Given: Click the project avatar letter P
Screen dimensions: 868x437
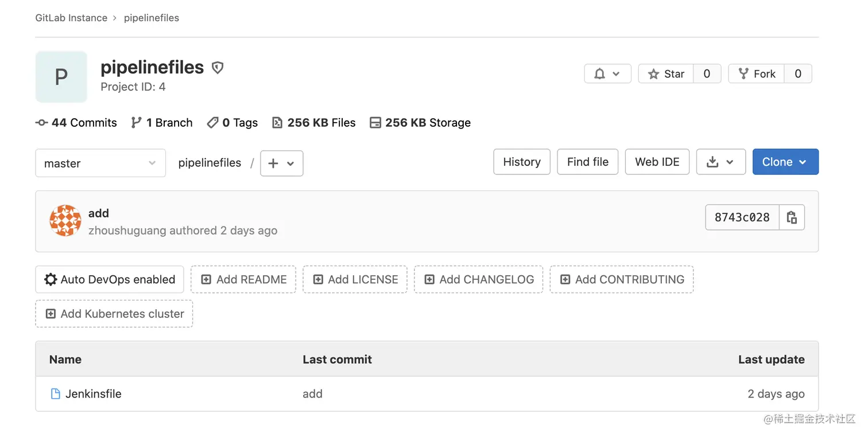Looking at the screenshot, I should pyautogui.click(x=61, y=76).
